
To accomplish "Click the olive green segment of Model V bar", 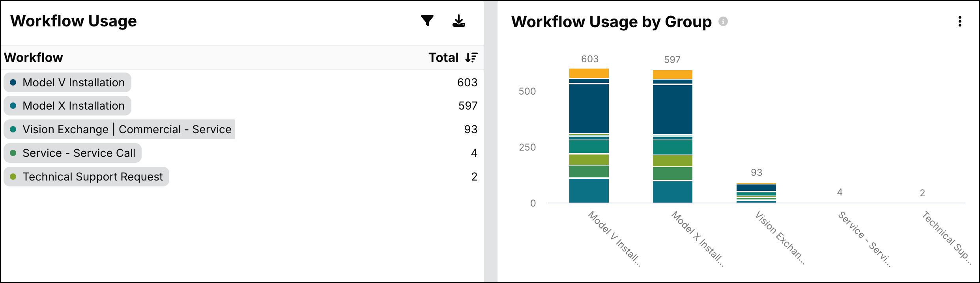I will pos(589,159).
